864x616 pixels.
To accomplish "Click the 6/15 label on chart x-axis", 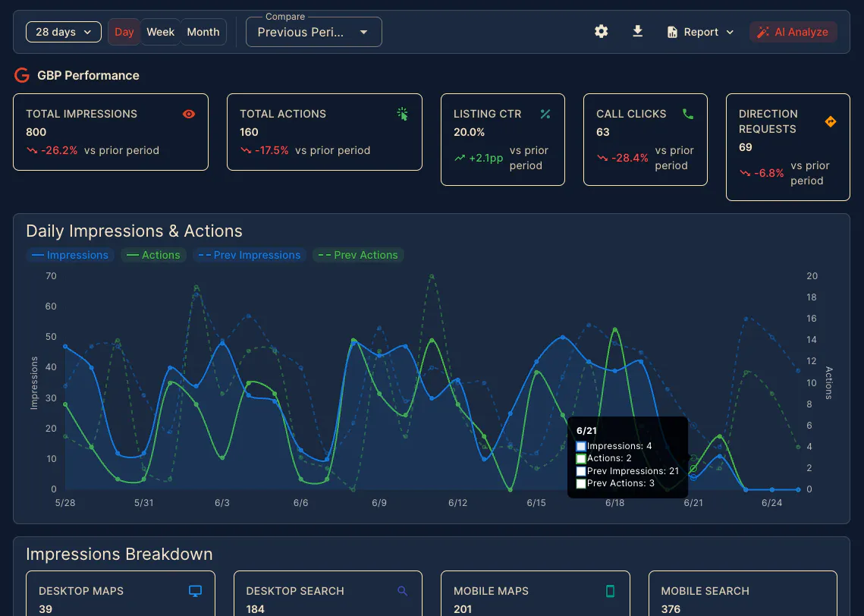I will pyautogui.click(x=536, y=502).
